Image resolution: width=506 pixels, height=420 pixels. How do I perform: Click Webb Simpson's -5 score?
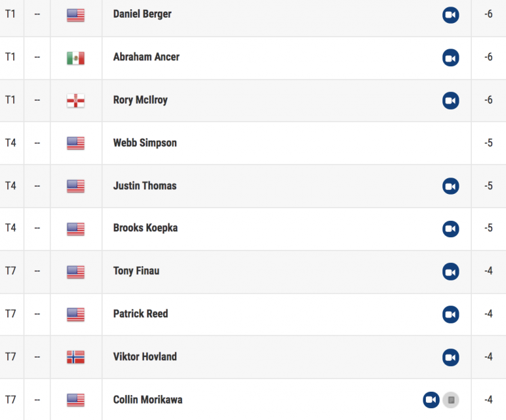click(488, 143)
